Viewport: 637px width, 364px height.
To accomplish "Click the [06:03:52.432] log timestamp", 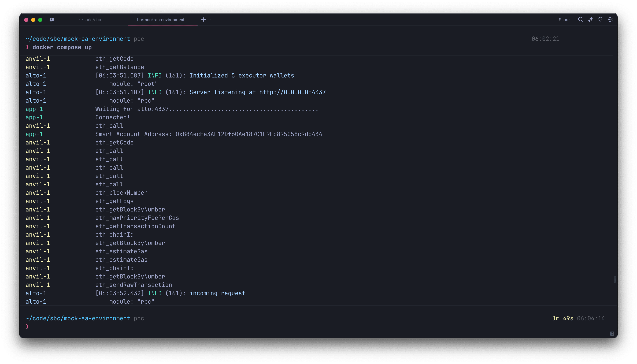I will (120, 293).
